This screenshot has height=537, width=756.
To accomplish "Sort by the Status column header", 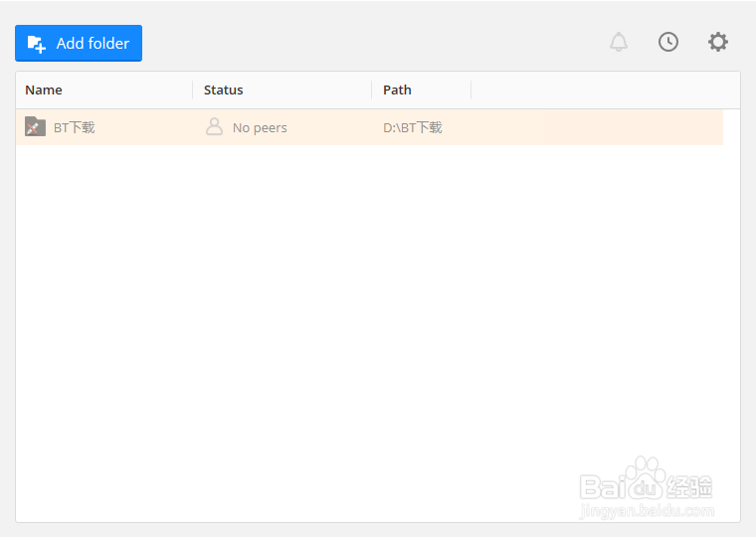I will point(224,89).
